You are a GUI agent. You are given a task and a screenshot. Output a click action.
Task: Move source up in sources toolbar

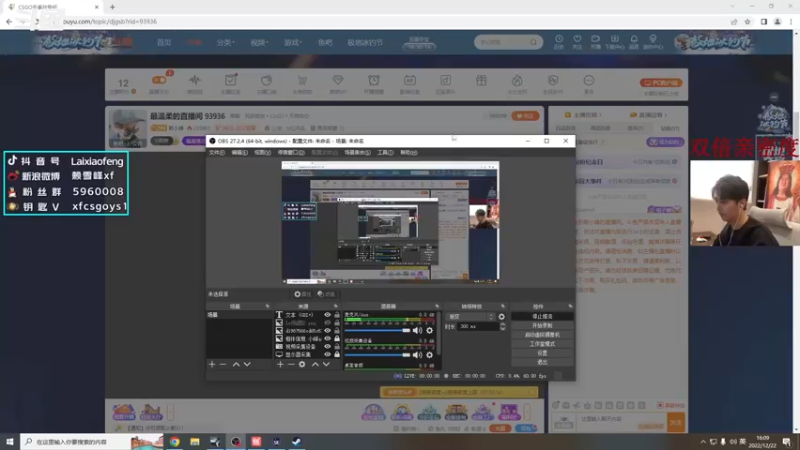click(x=315, y=364)
